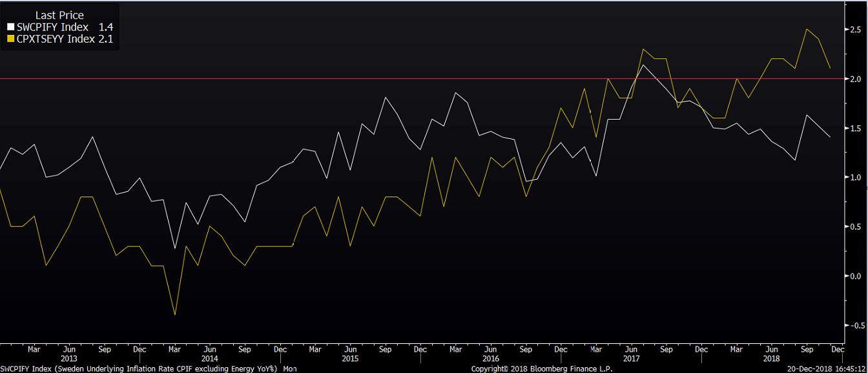This screenshot has width=868, height=373.
Task: Select the 2015 year label on time axis
Action: tap(349, 358)
